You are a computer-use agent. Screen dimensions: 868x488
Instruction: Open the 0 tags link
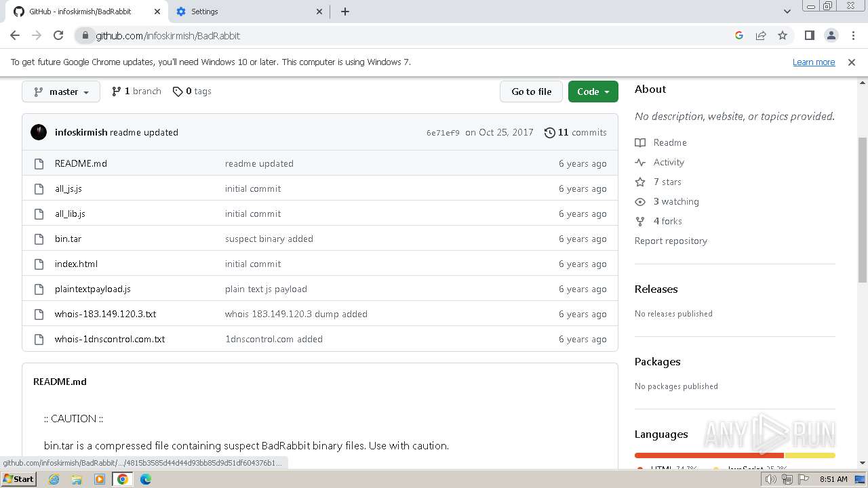point(192,91)
